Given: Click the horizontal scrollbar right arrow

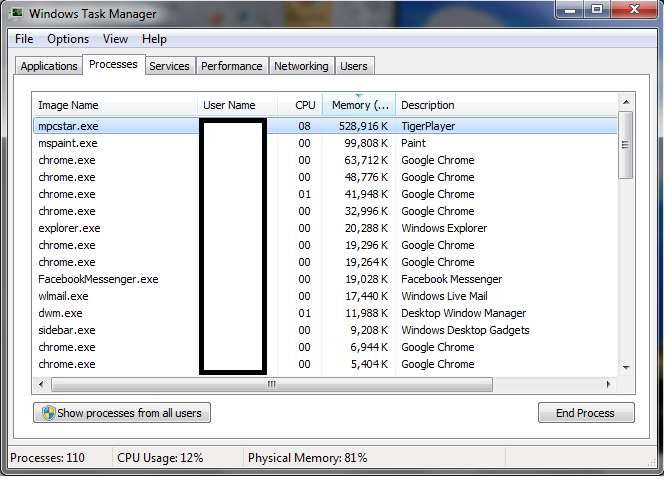Looking at the screenshot, I should [x=609, y=384].
